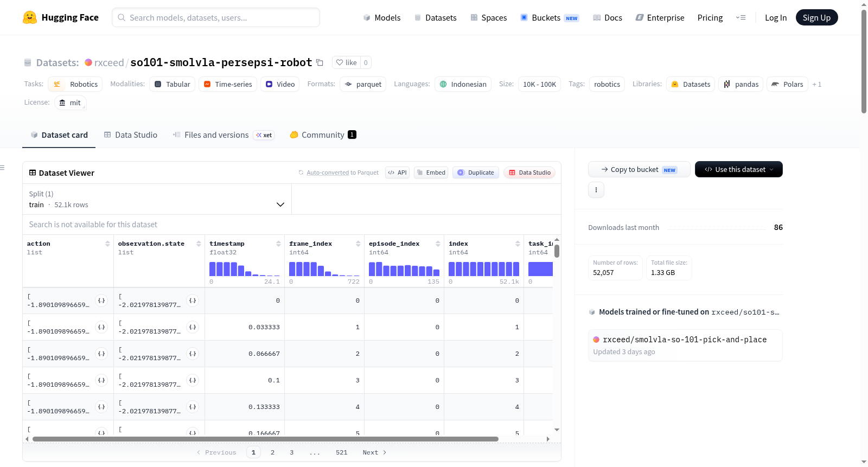This screenshot has width=868, height=467.
Task: Select the Robotics task tag
Action: (x=75, y=85)
